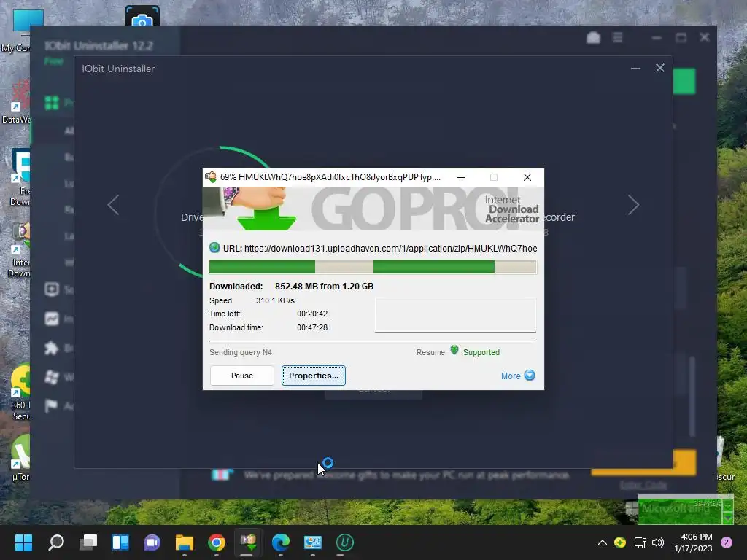Open screenshot camera icon on desktop
Viewport: 747px width, 560px height.
[x=142, y=16]
